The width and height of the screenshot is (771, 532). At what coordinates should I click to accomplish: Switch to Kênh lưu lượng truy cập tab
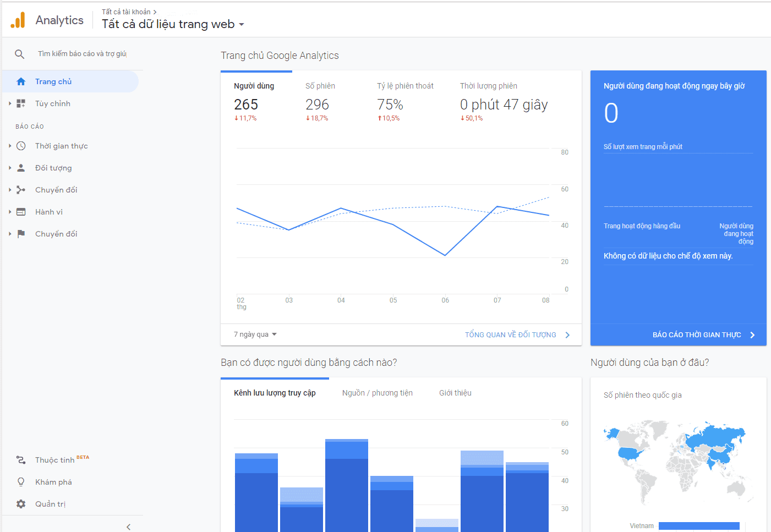click(275, 393)
